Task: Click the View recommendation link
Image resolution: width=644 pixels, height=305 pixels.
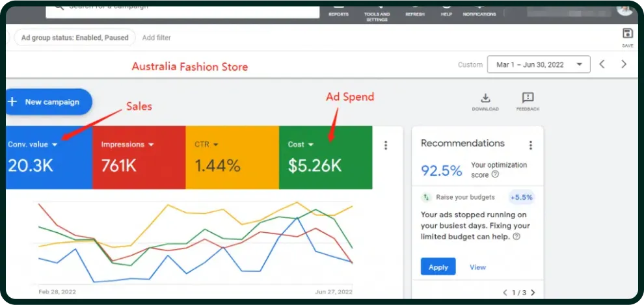Action: click(477, 267)
